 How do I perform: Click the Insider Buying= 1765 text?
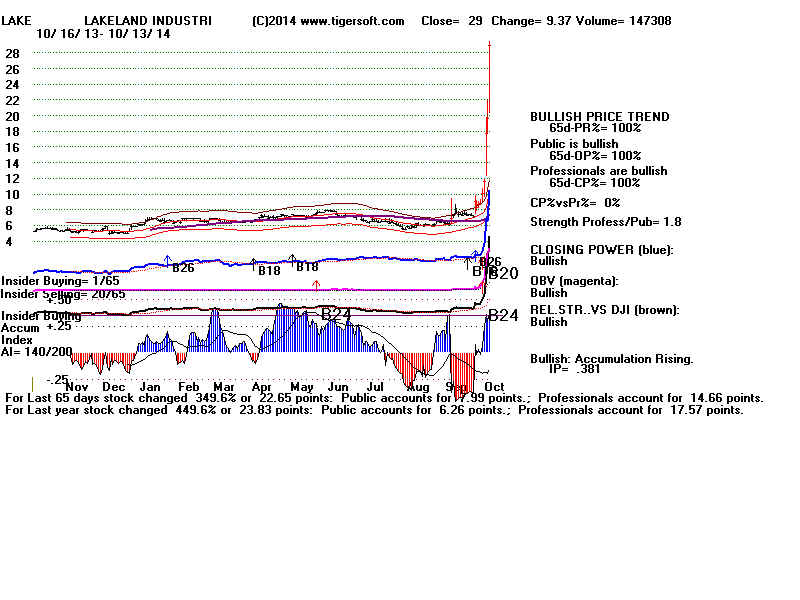pyautogui.click(x=60, y=281)
